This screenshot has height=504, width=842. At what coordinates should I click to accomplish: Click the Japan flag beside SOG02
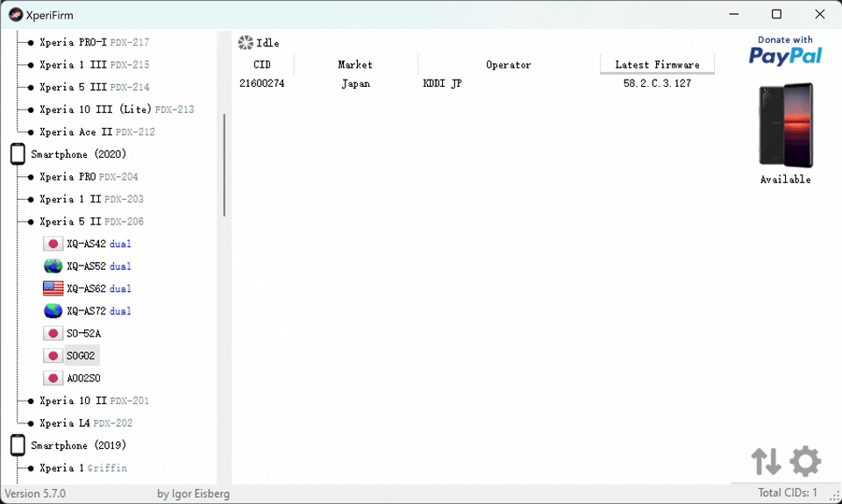[54, 356]
